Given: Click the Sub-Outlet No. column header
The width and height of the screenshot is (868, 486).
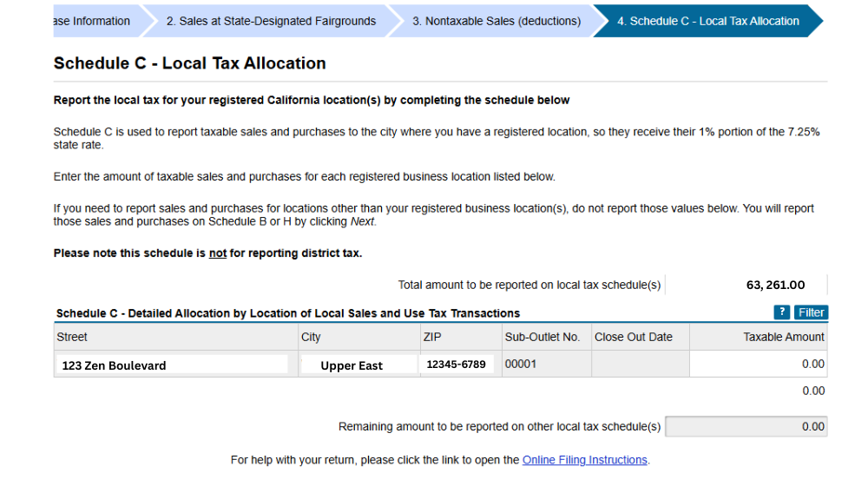Looking at the screenshot, I should (542, 337).
